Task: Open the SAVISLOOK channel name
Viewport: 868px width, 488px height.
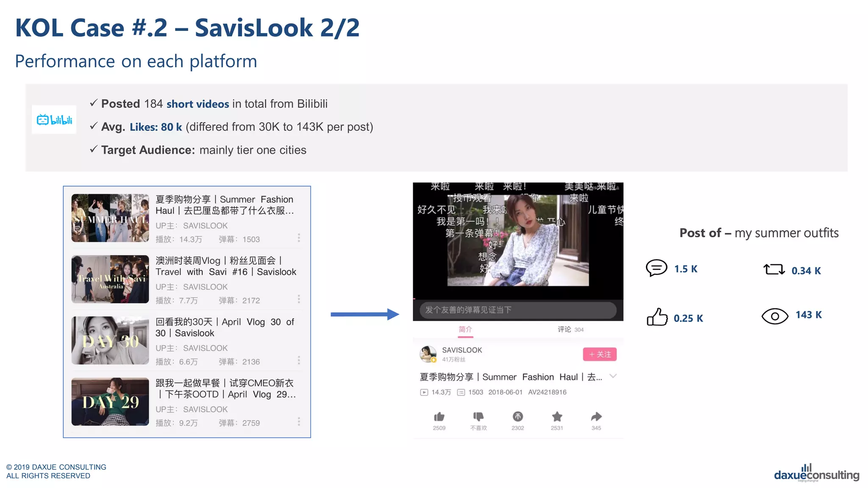Action: (x=462, y=350)
